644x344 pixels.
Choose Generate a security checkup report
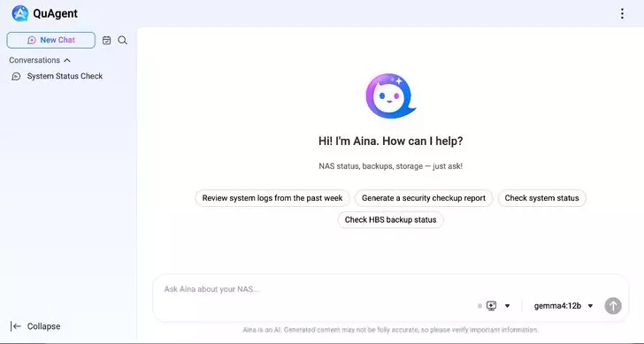point(424,198)
